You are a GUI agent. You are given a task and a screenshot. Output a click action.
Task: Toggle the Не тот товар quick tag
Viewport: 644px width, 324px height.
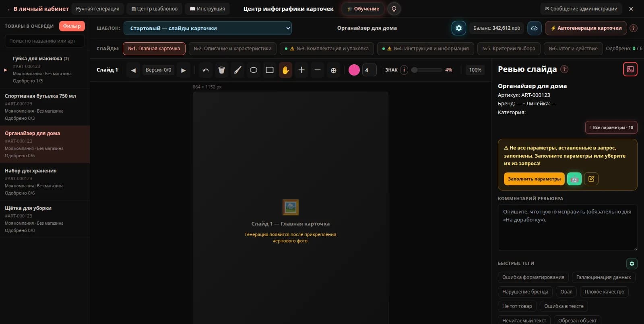pos(517,306)
